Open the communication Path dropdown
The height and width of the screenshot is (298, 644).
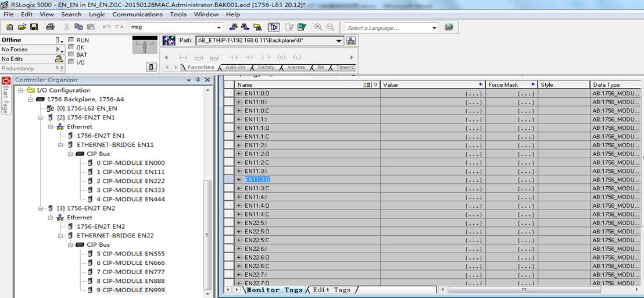pyautogui.click(x=339, y=41)
